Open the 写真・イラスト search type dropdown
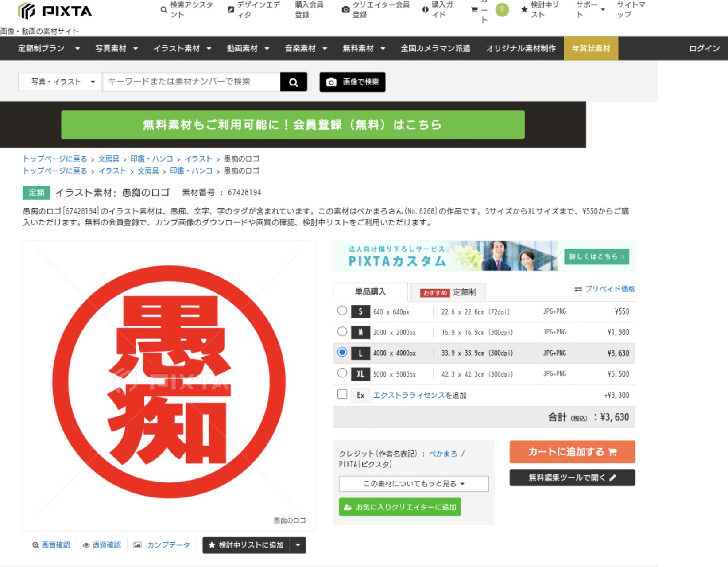The image size is (728, 567). (60, 82)
